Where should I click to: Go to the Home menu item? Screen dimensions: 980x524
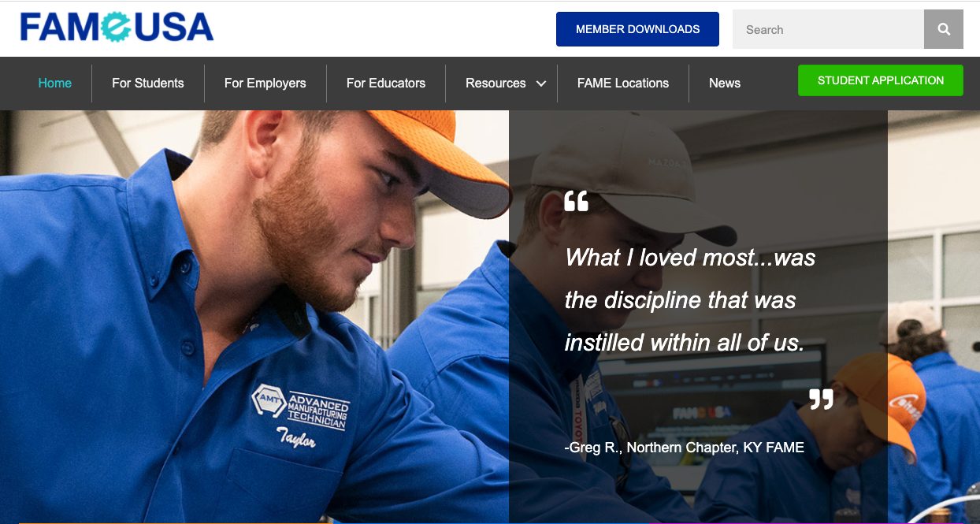click(55, 83)
